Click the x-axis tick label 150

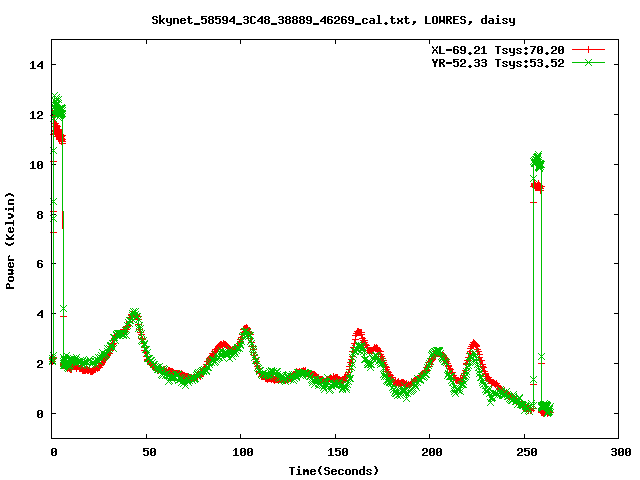click(337, 452)
